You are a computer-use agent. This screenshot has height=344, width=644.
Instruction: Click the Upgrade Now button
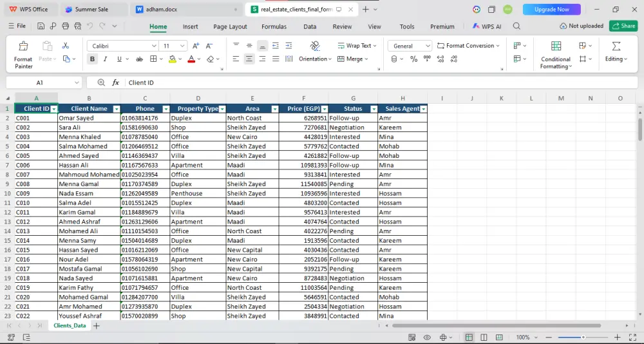click(x=552, y=9)
